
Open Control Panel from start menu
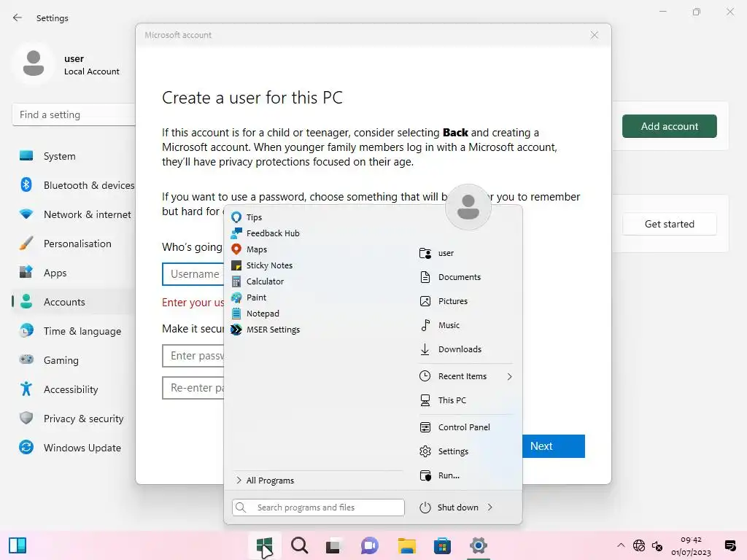[x=454, y=427]
